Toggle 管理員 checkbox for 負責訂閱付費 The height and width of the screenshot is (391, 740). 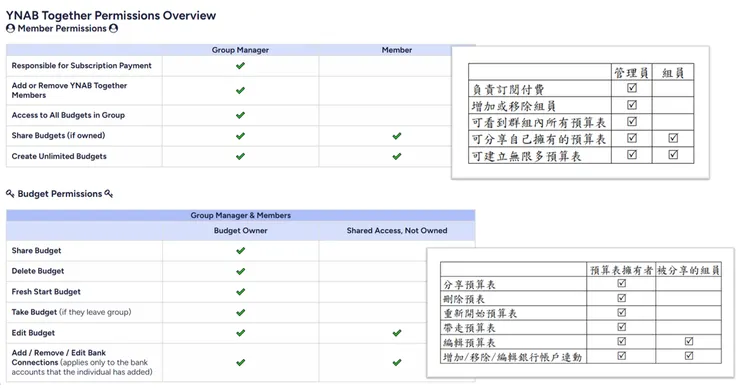point(632,88)
